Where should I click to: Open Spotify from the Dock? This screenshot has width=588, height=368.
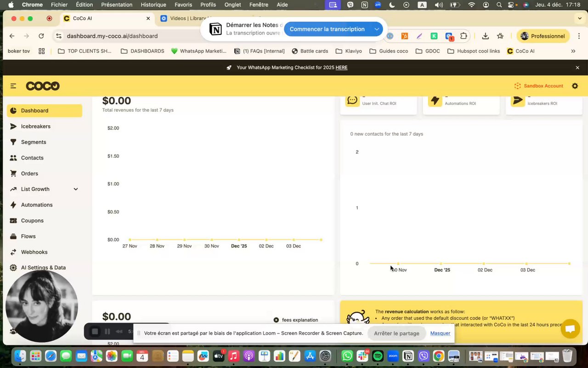tap(378, 356)
